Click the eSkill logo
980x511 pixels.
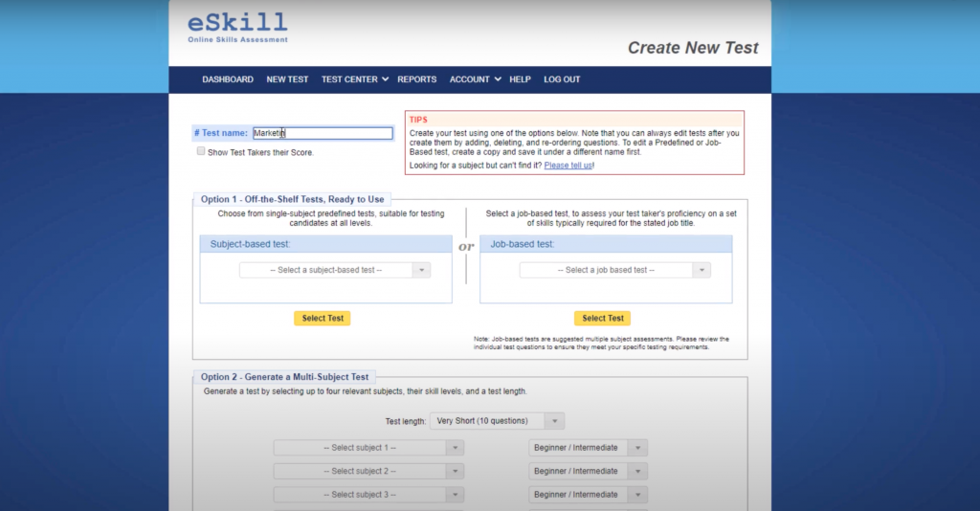[237, 28]
